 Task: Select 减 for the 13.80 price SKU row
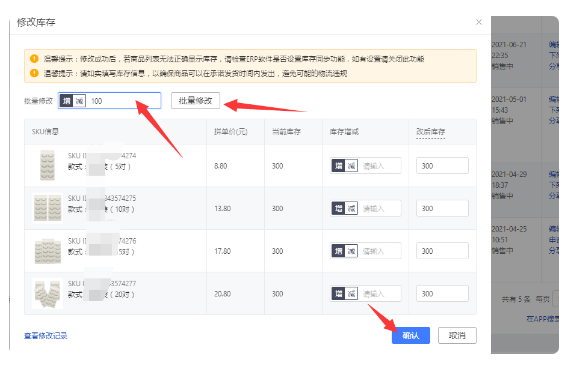(351, 208)
